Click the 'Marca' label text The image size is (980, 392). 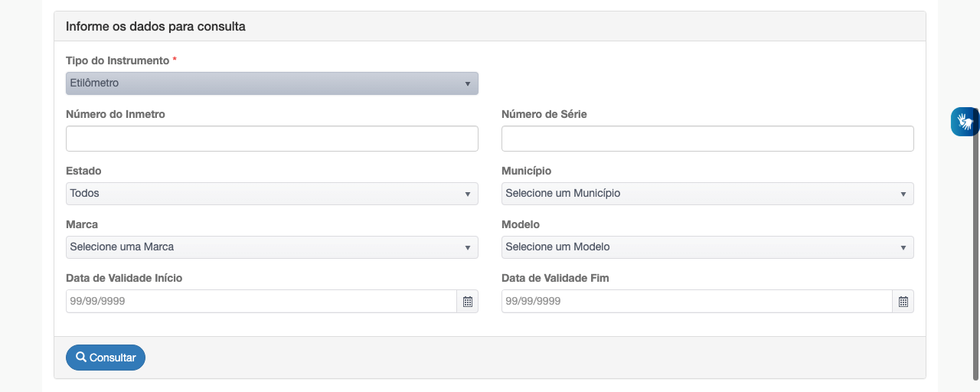point(82,224)
